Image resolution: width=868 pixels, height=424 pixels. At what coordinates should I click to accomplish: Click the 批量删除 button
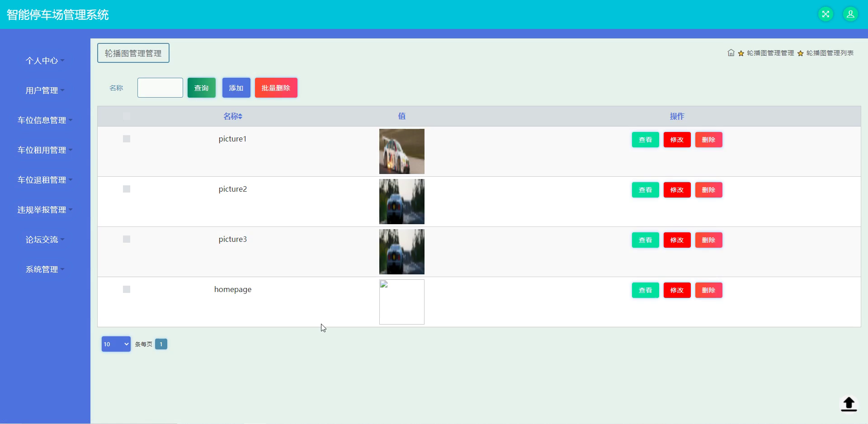[x=276, y=88]
